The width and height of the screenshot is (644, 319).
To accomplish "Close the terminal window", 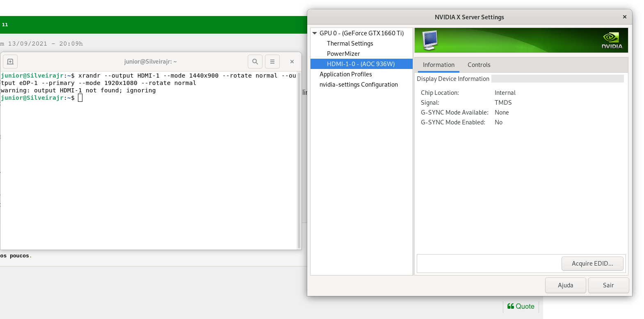I will 292,62.
